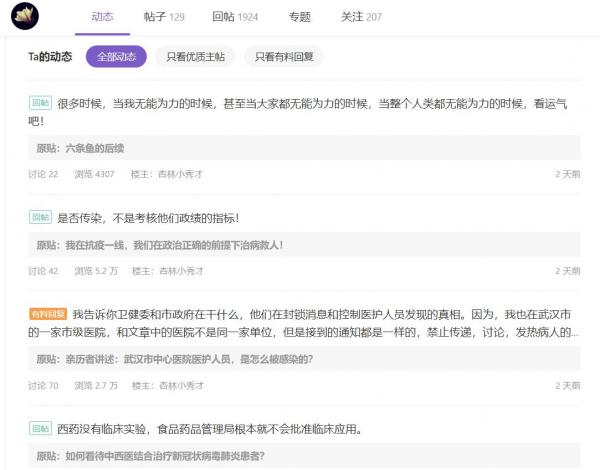The width and height of the screenshot is (600, 470).
Task: Open original post 六条鱼的后续
Action: tap(304, 148)
